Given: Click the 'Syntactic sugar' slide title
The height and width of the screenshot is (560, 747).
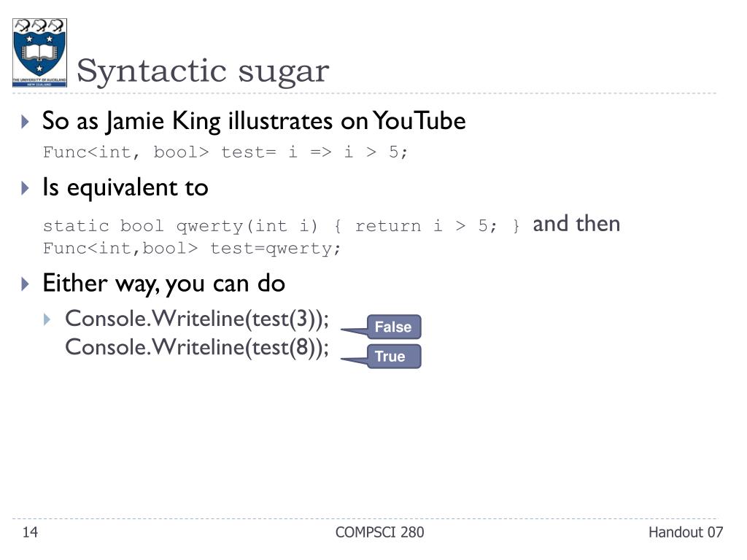Looking at the screenshot, I should coord(203,71).
